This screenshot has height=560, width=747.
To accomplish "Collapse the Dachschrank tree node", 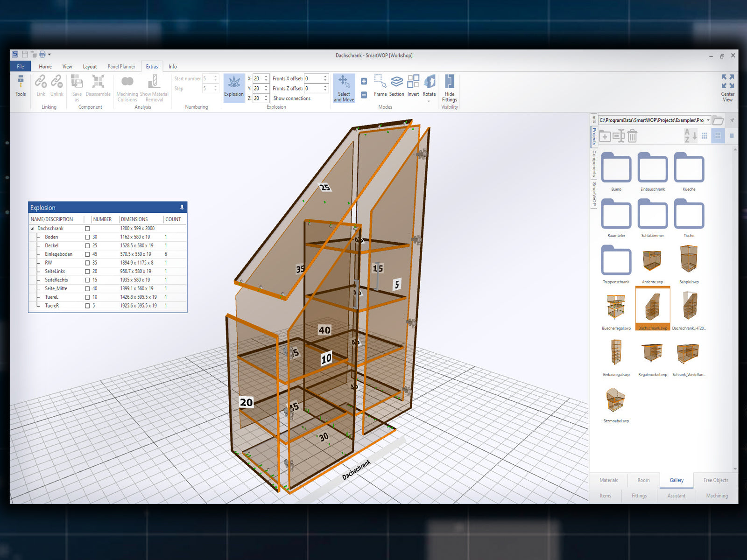I will (x=32, y=229).
